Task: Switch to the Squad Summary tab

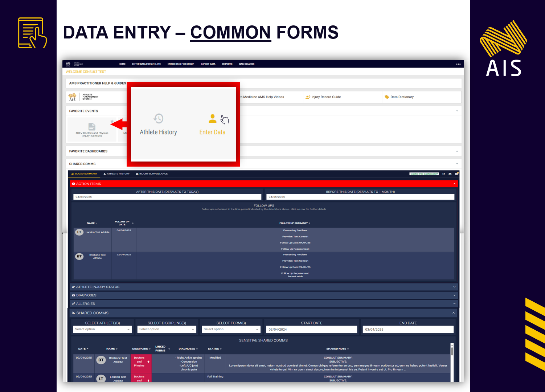Action: pos(84,174)
